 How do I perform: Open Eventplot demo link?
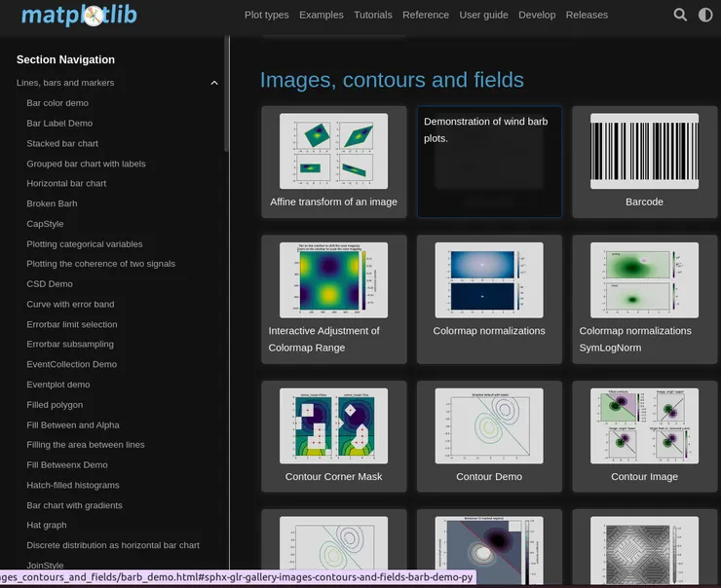(x=58, y=385)
